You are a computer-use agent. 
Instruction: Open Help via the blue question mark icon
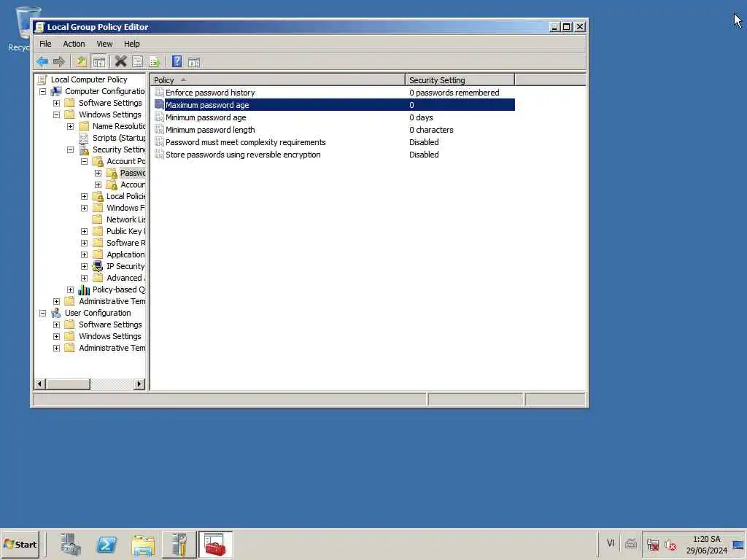(x=177, y=61)
